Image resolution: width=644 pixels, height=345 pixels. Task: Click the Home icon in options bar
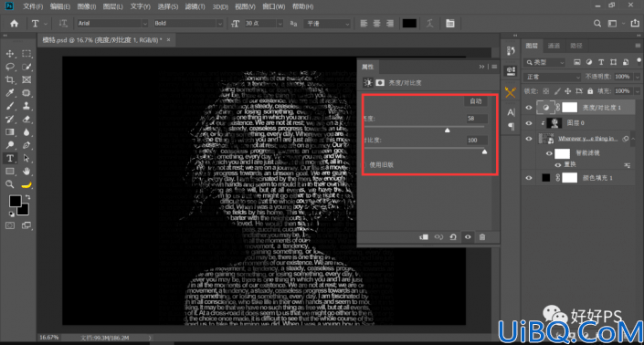(x=15, y=24)
